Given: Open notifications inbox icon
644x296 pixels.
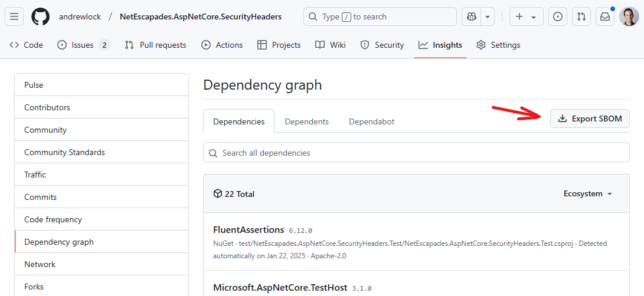Looking at the screenshot, I should [605, 17].
